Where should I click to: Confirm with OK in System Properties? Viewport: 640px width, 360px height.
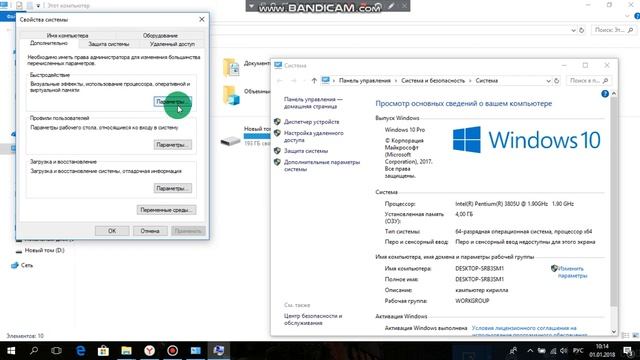coord(112,231)
